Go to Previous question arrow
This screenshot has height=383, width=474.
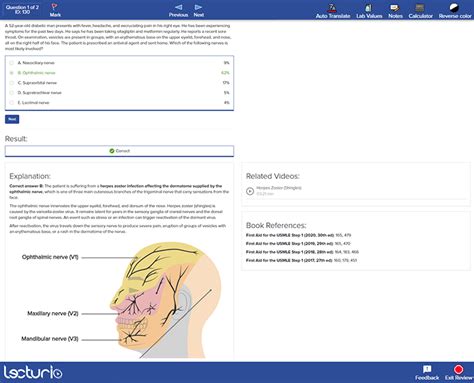(x=179, y=7)
